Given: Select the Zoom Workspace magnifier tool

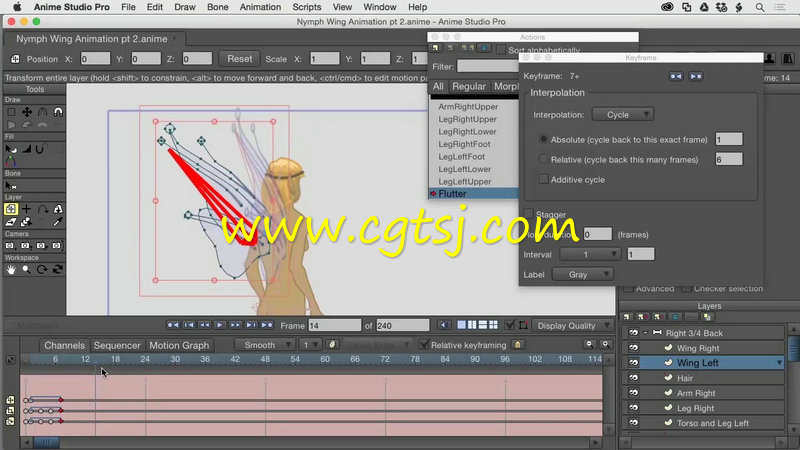Looking at the screenshot, I should click(27, 269).
